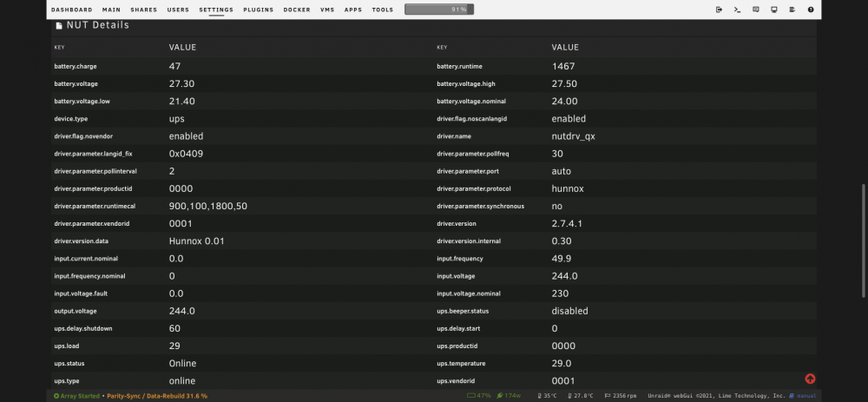
Task: Select the driver.version.data value Hunnox 0.01
Action: click(x=196, y=241)
